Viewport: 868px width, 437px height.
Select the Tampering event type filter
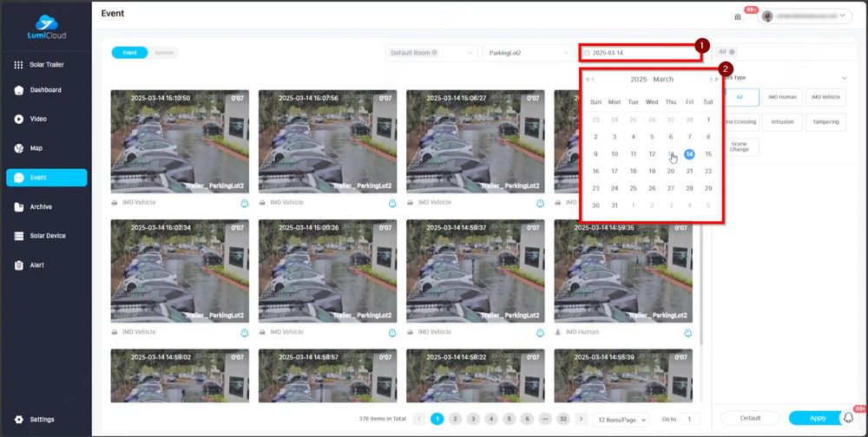click(825, 121)
